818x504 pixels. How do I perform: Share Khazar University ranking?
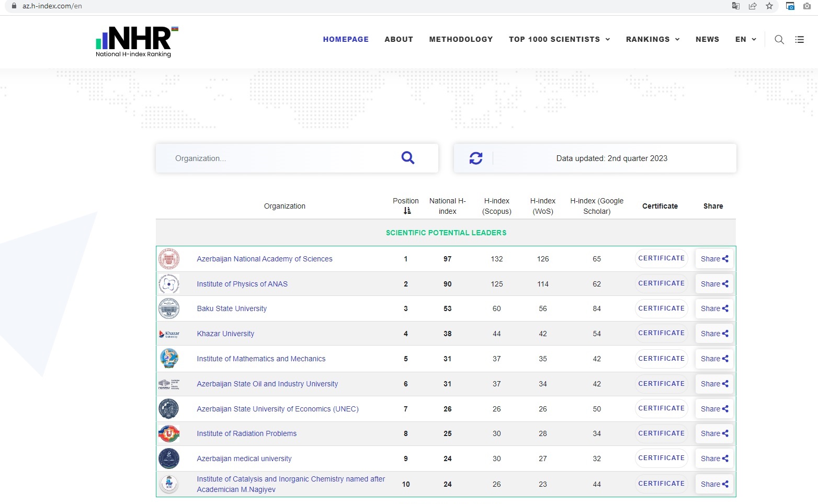(714, 334)
